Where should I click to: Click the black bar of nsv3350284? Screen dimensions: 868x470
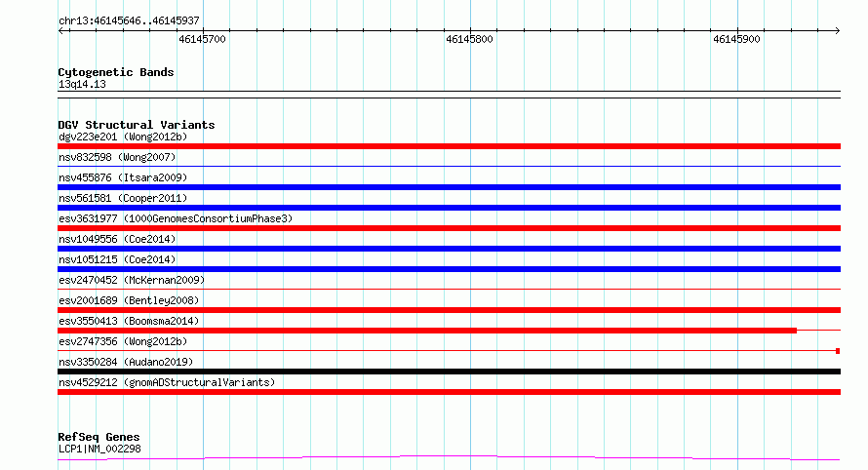pos(449,372)
